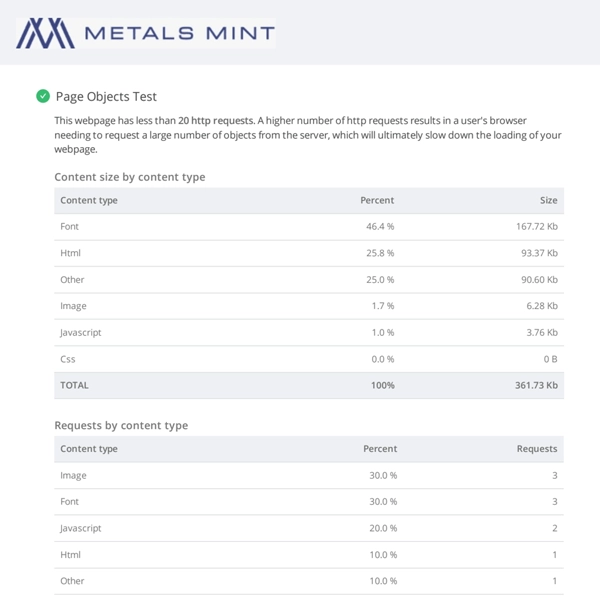Select the Font row showing 167.72 Kb
Screen dimensions: 600x600
308,227
